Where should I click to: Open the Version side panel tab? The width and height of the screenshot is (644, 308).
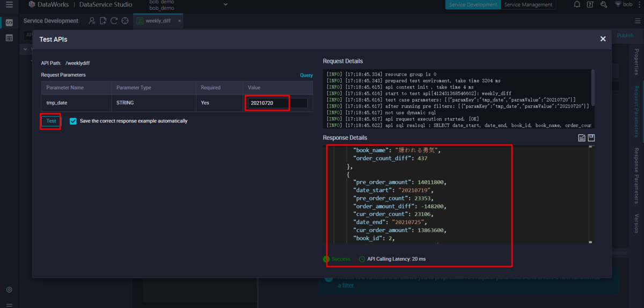(637, 224)
